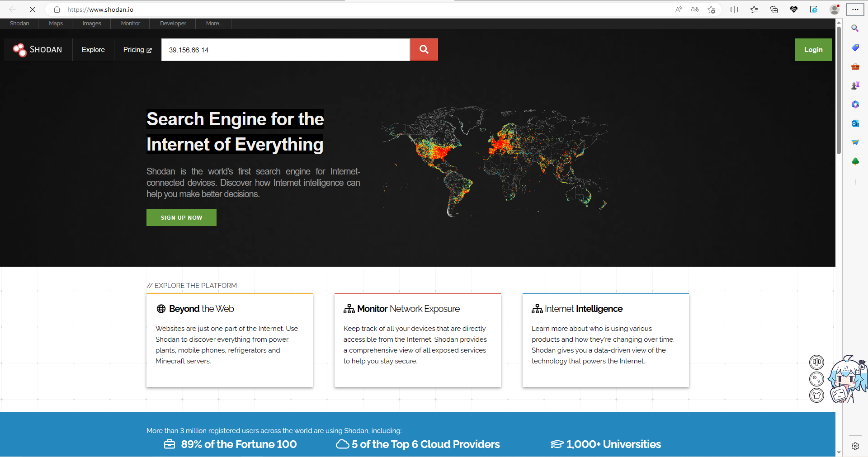The image size is (868, 457).
Task: View site information lock icon
Action: click(57, 9)
